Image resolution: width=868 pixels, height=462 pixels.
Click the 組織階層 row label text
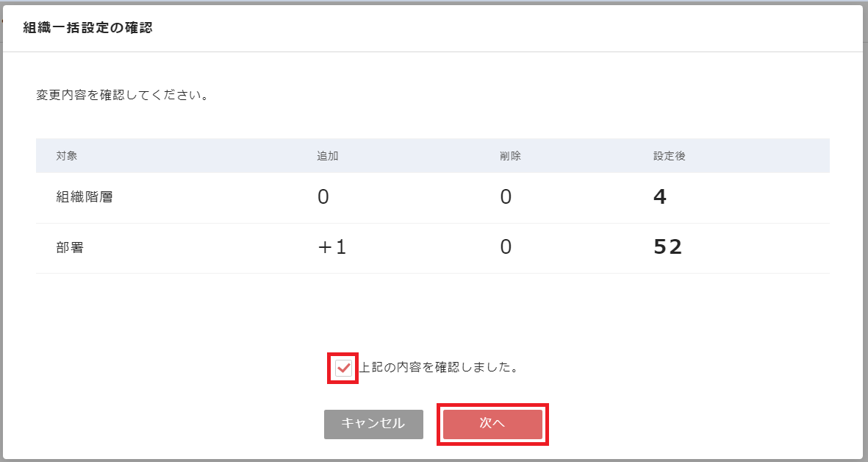(x=85, y=198)
